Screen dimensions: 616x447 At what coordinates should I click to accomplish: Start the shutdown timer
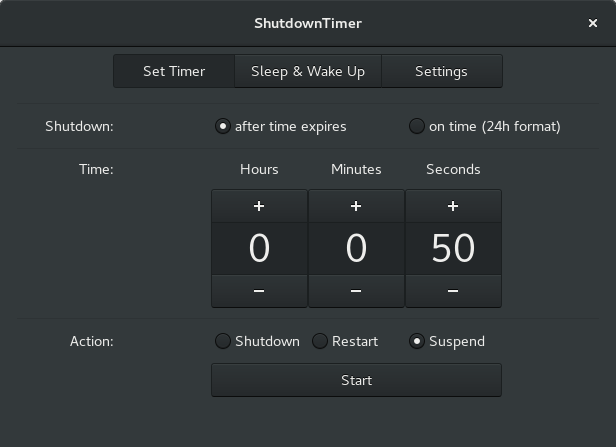pyautogui.click(x=356, y=380)
